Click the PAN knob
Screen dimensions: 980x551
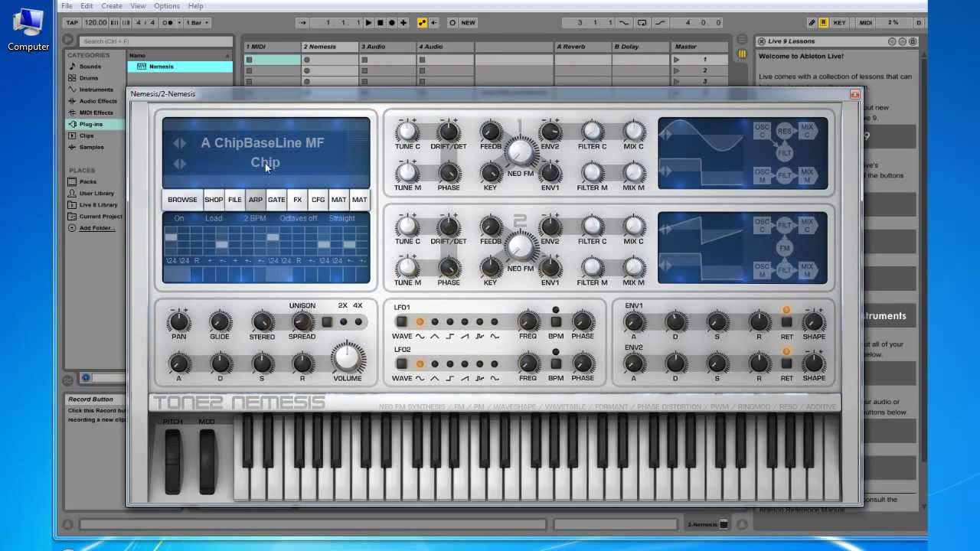pyautogui.click(x=178, y=322)
